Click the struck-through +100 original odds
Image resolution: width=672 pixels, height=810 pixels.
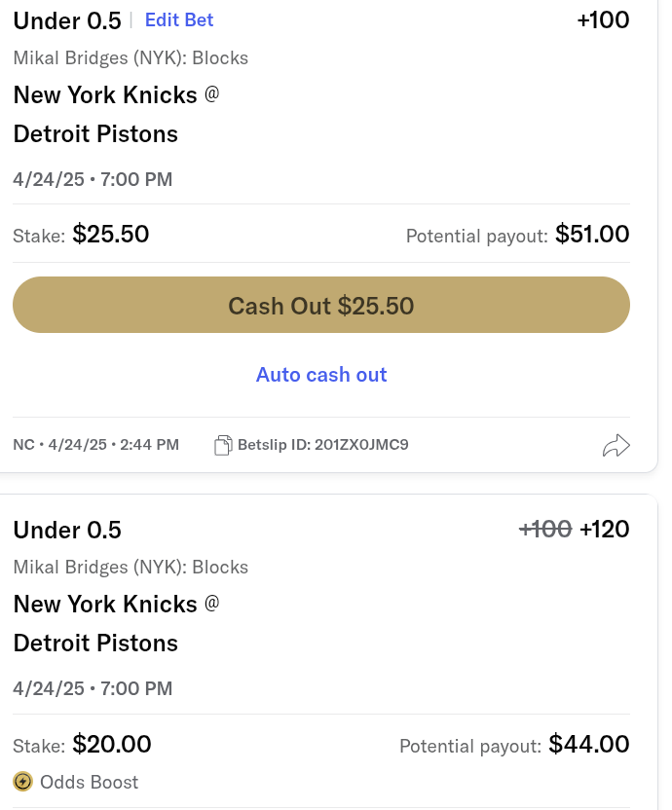point(545,529)
